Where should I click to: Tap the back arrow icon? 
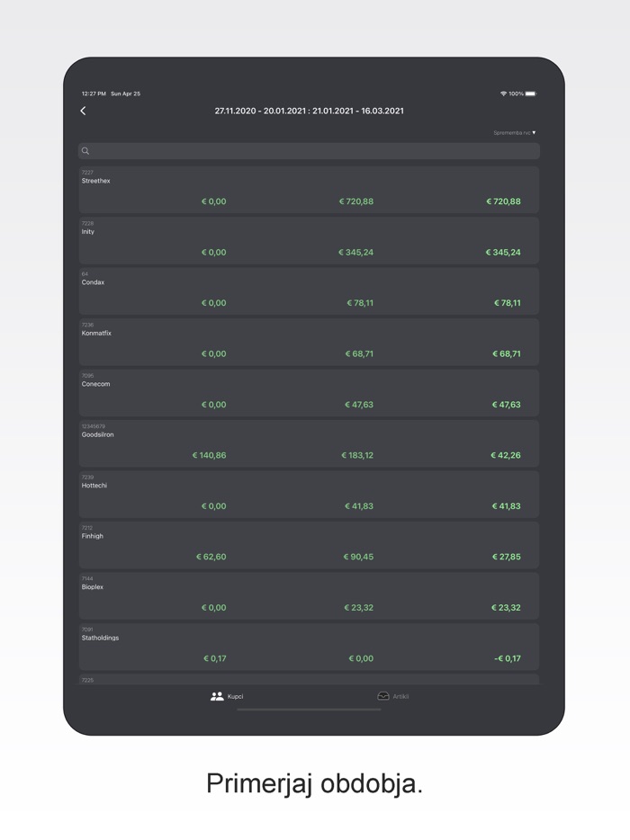click(x=83, y=111)
